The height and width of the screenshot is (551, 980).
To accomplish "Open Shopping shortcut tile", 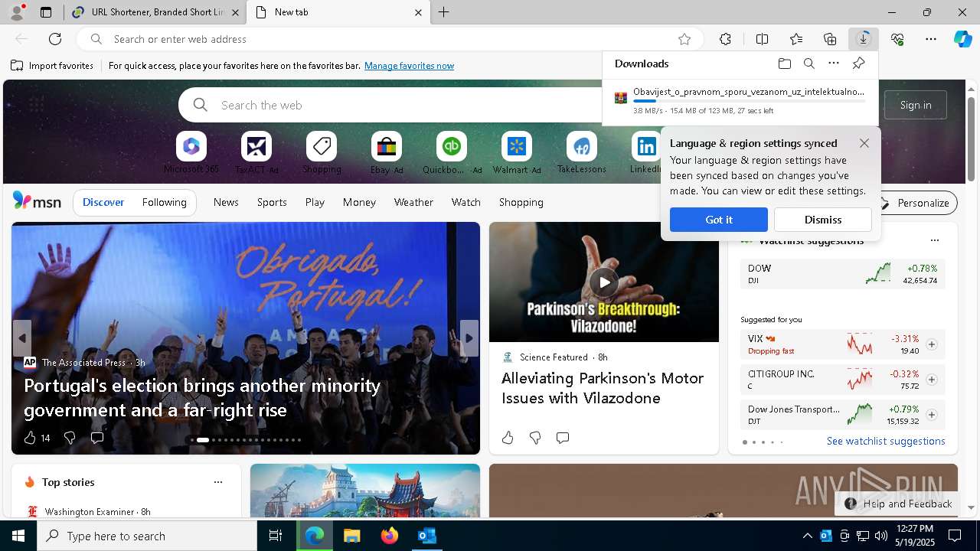I will (322, 153).
